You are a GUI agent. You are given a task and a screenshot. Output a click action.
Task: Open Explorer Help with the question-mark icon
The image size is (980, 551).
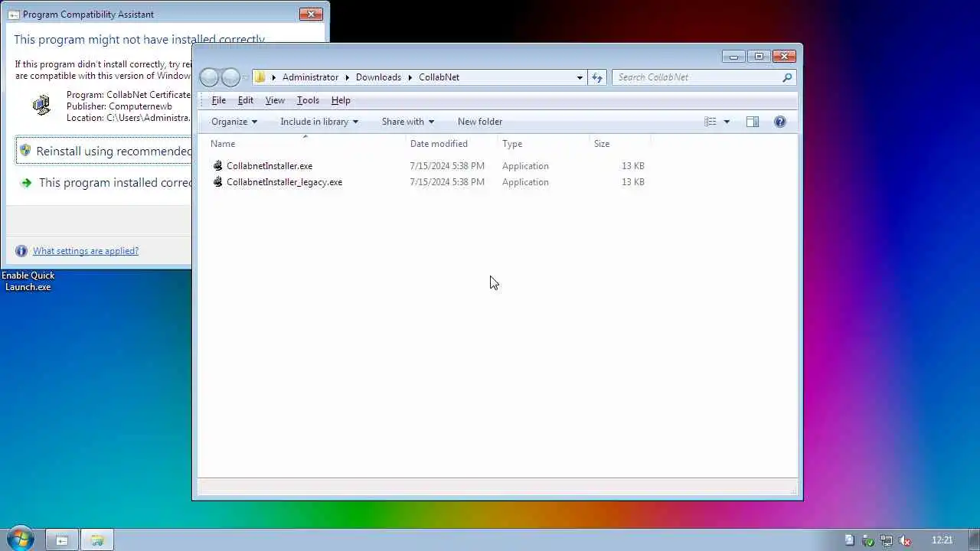coord(780,122)
